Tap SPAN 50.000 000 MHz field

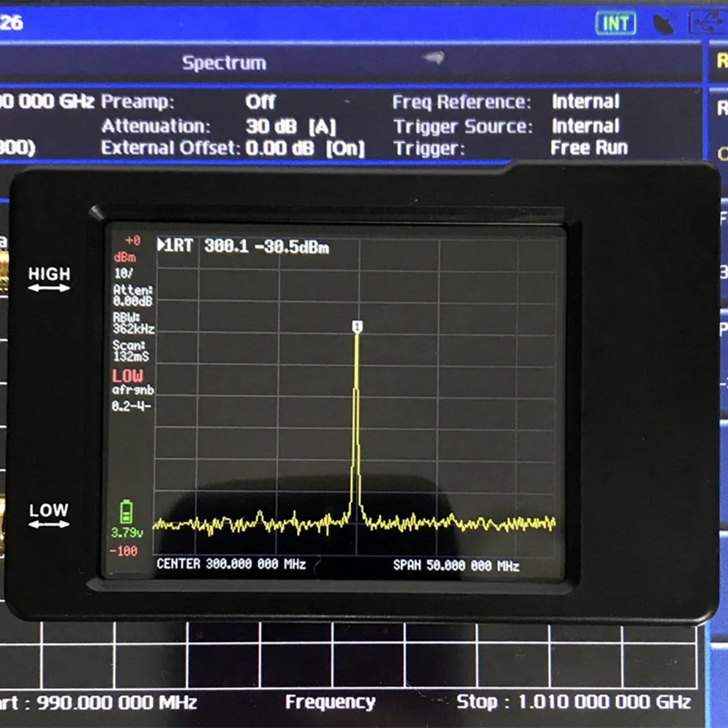[x=456, y=566]
